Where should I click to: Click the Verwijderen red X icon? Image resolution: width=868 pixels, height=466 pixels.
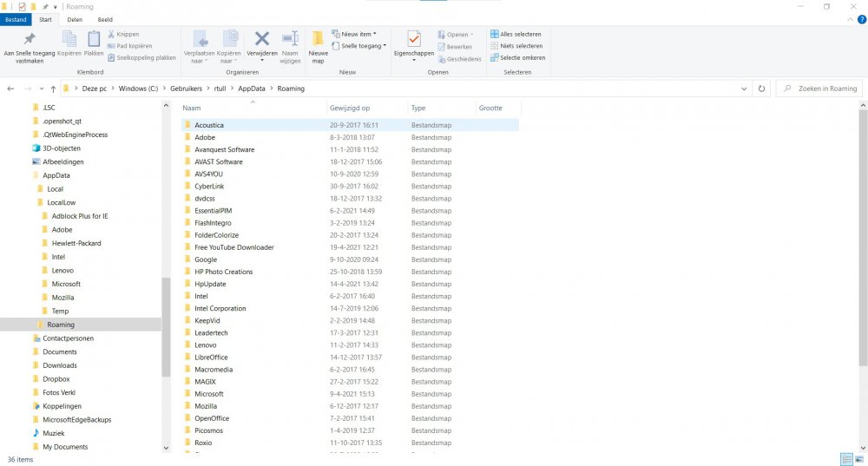pos(261,39)
